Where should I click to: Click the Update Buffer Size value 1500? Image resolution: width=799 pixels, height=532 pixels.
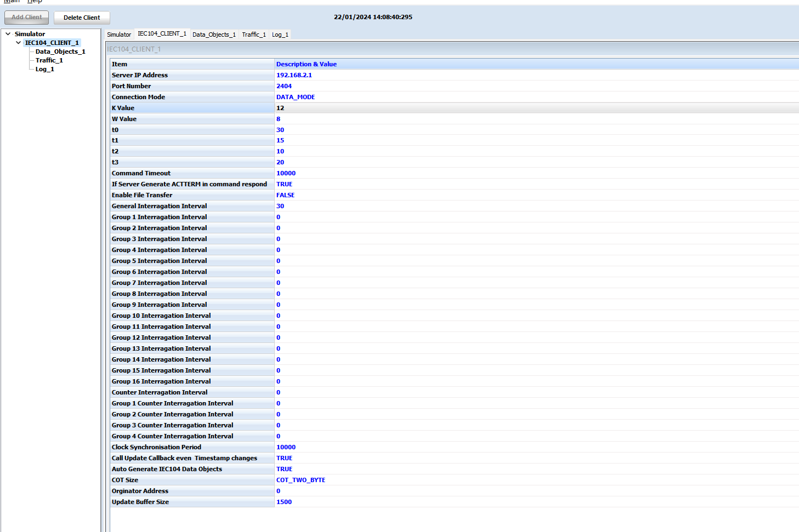click(284, 502)
